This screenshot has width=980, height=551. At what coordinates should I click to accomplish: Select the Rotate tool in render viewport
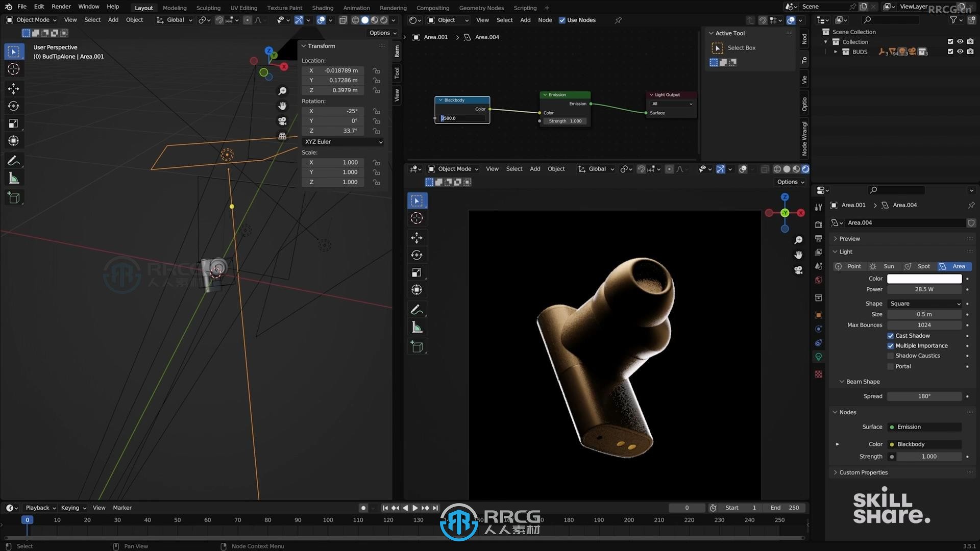(x=417, y=255)
